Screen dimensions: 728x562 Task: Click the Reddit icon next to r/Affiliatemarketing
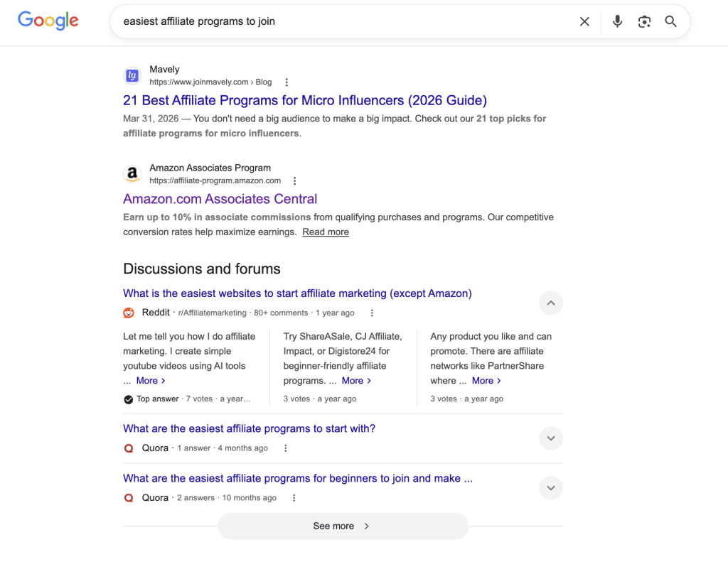pos(129,313)
